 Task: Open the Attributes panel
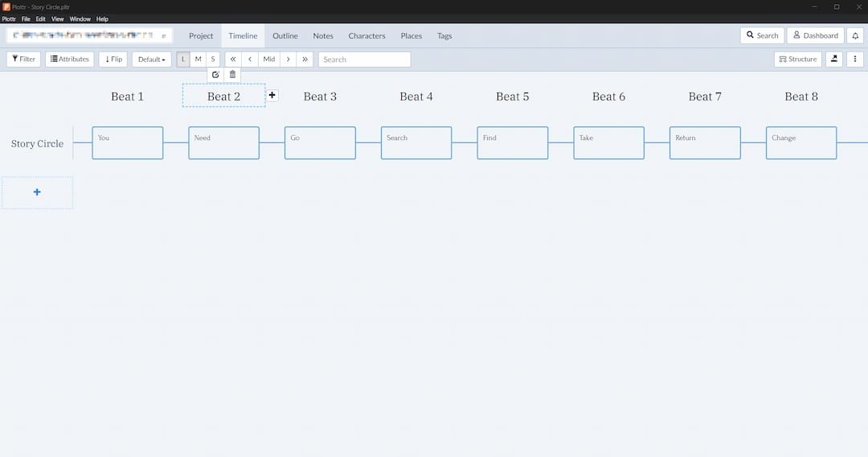pos(70,60)
